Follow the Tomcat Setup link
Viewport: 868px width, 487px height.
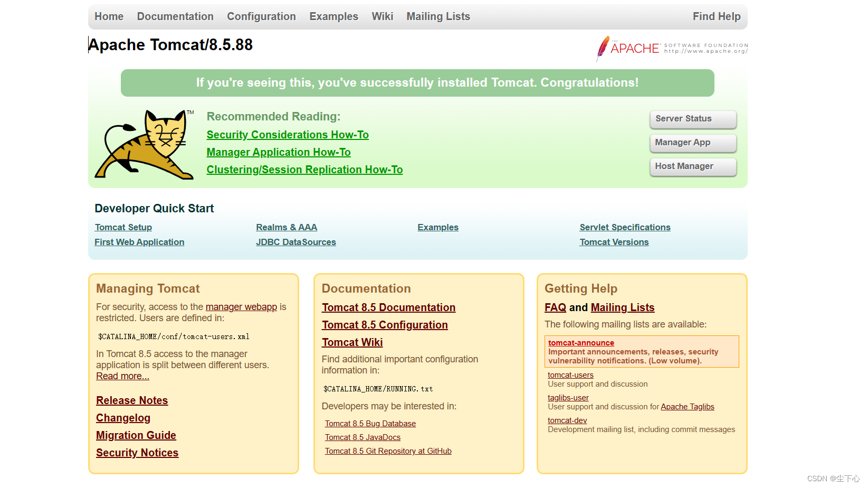click(x=123, y=227)
